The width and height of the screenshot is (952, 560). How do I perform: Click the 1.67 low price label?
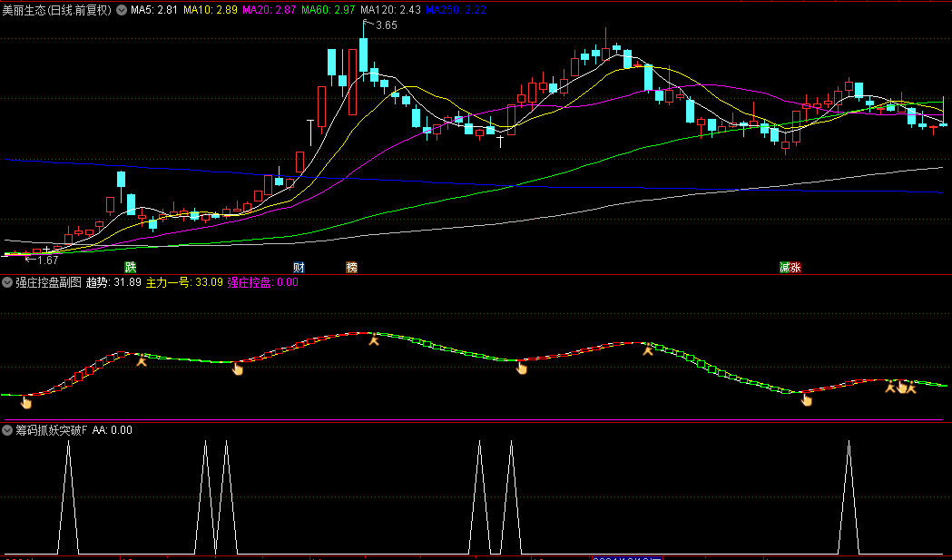tap(47, 260)
